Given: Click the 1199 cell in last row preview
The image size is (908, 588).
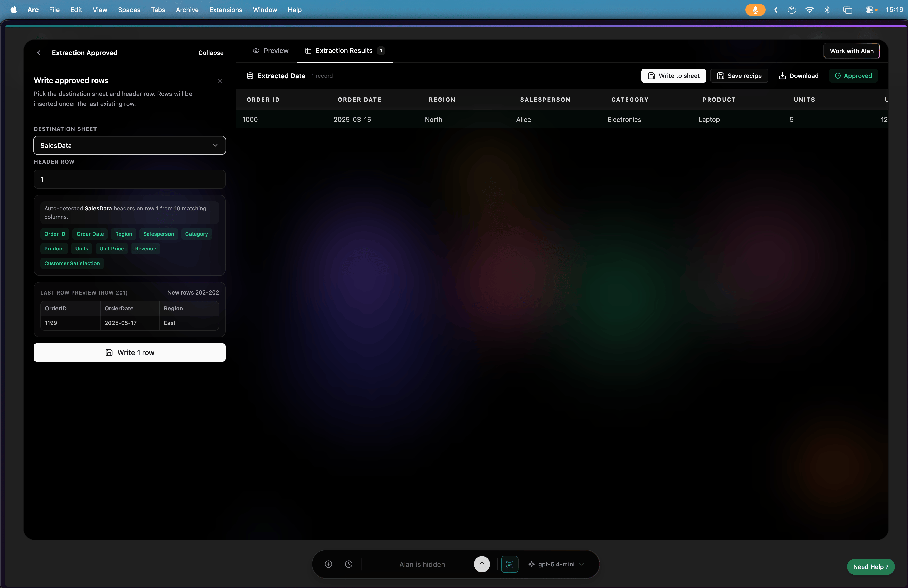Looking at the screenshot, I should [x=70, y=323].
